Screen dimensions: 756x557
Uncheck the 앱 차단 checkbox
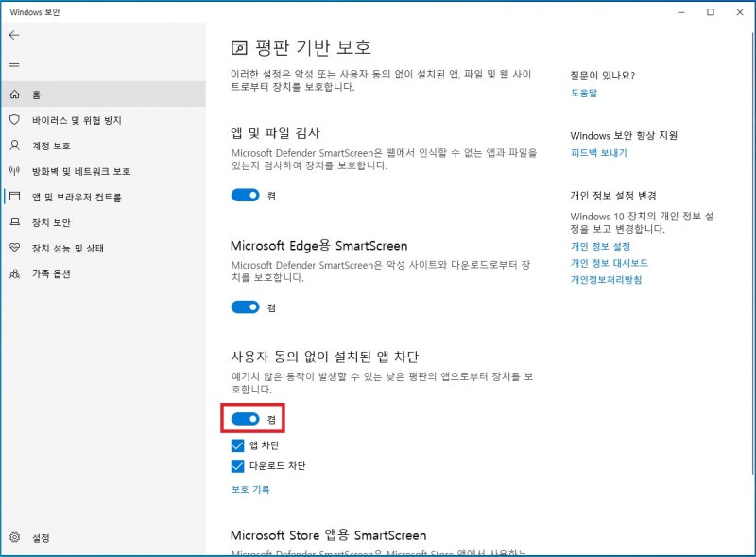(238, 445)
